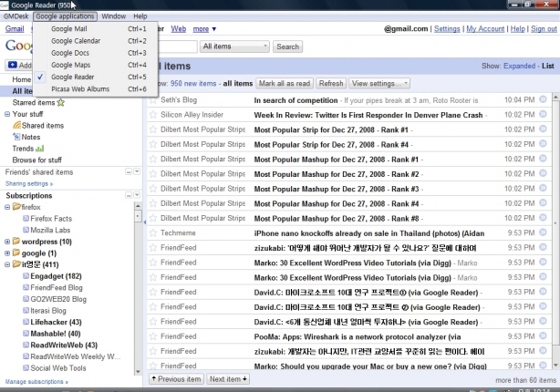Open original link icon for Techmeme item
This screenshot has width=560, height=392.
[543, 232]
